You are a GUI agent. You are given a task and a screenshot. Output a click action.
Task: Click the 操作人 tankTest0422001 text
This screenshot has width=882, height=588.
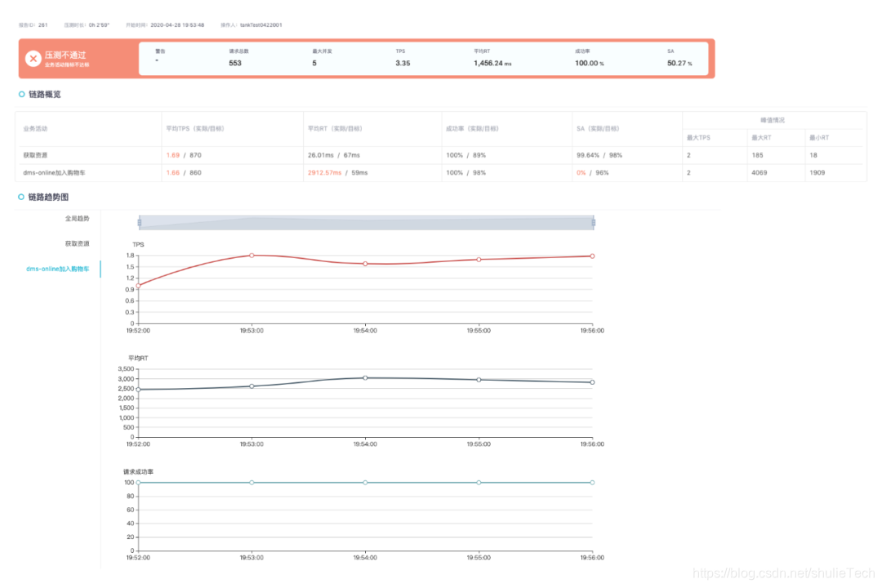click(x=252, y=25)
